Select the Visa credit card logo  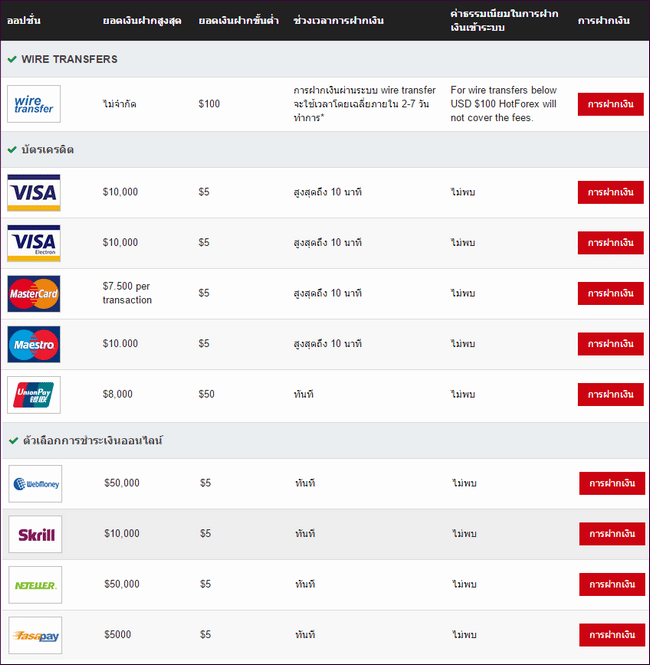33,193
